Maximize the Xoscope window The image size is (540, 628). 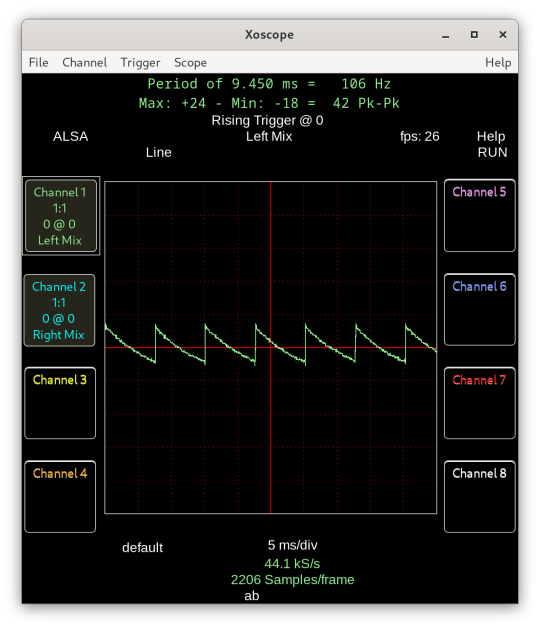[x=474, y=35]
